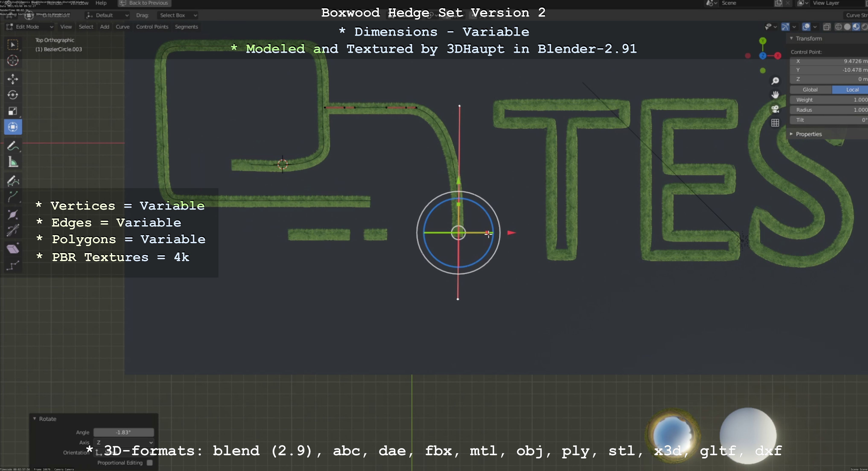Open the Edit Mode dropdown
The width and height of the screenshot is (868, 471).
[30, 27]
